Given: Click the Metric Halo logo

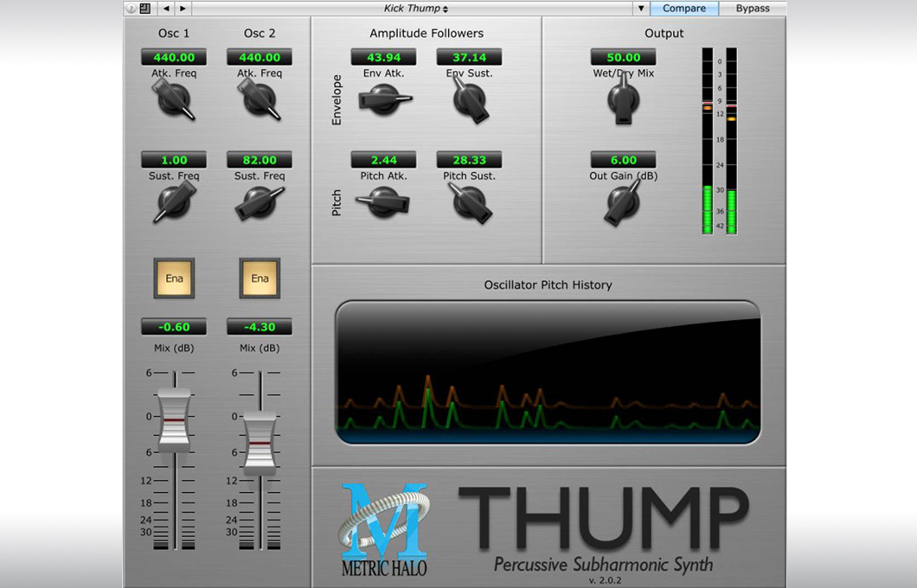Looking at the screenshot, I should (x=383, y=529).
